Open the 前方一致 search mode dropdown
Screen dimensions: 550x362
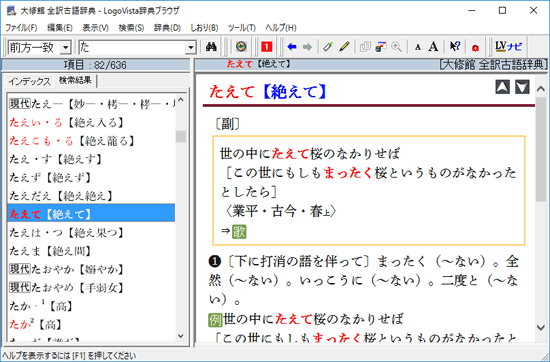[x=65, y=47]
